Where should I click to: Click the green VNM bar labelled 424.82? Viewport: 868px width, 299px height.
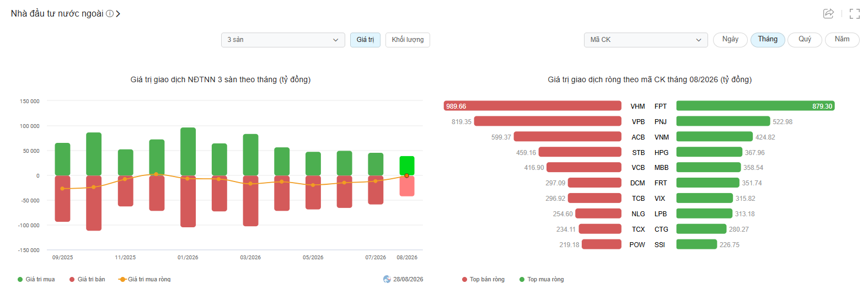pos(715,137)
